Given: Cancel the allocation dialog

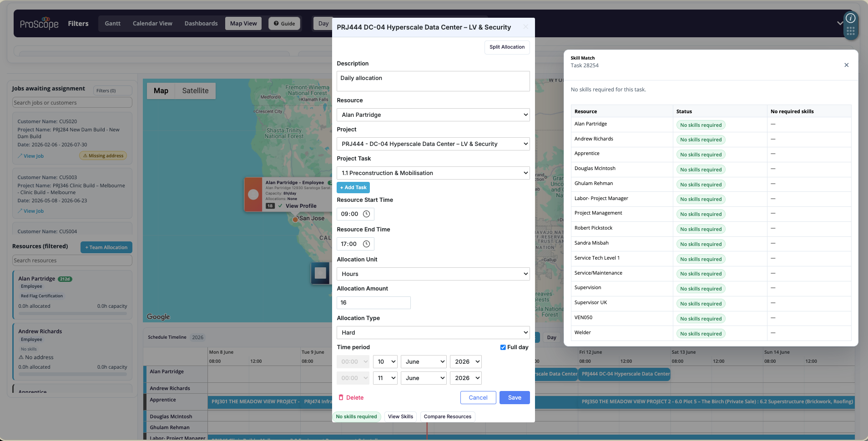Looking at the screenshot, I should pos(478,398).
